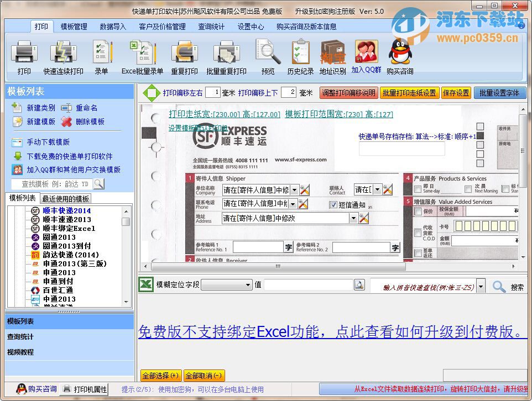Click the edit icon beside 地址 Address

click(364, 218)
